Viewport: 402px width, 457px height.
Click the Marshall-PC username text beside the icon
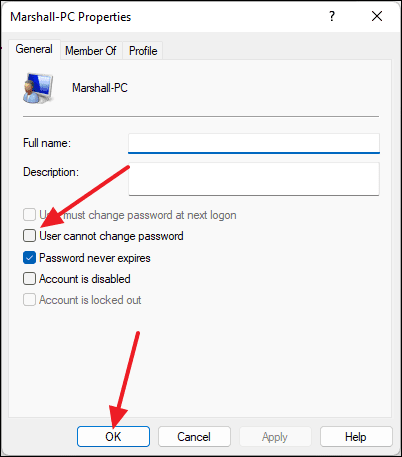coord(100,88)
